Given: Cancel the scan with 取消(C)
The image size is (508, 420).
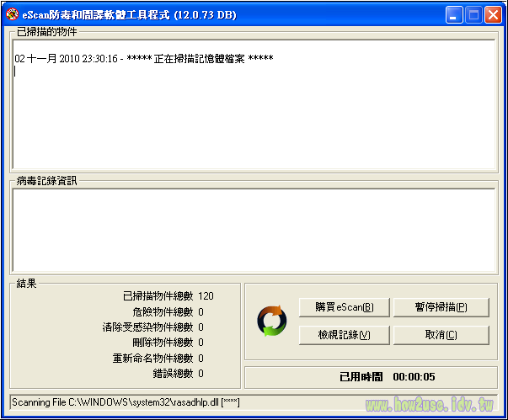Looking at the screenshot, I should coord(441,335).
